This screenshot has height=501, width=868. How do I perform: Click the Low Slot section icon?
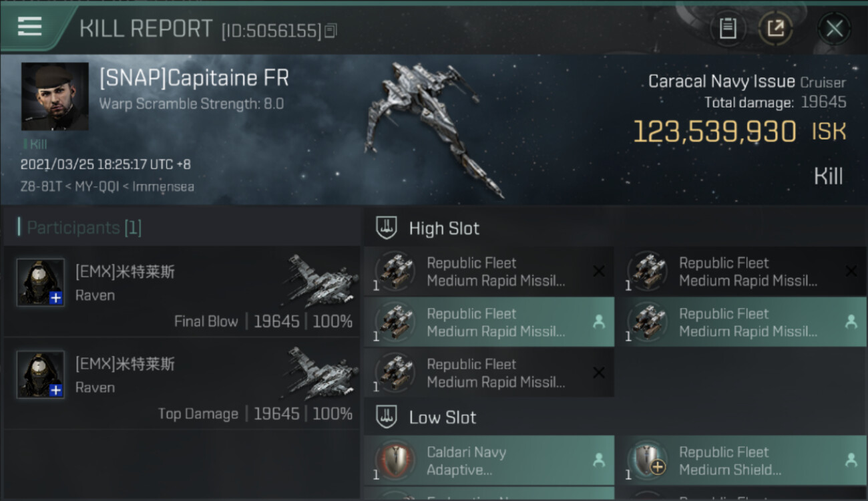coord(387,417)
